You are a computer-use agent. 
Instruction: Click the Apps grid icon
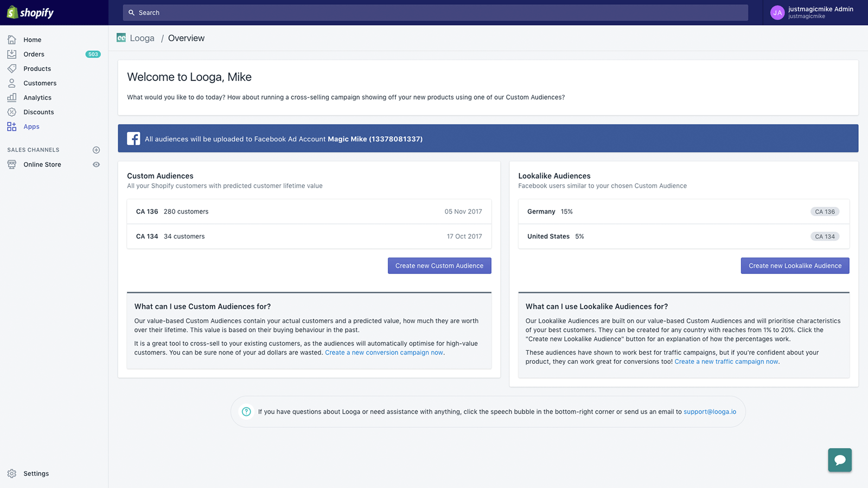point(12,126)
